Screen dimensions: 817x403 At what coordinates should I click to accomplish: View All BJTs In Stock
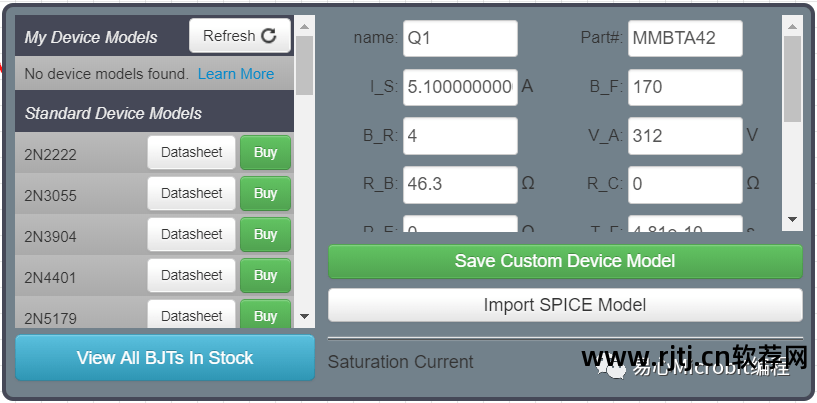[x=165, y=358]
